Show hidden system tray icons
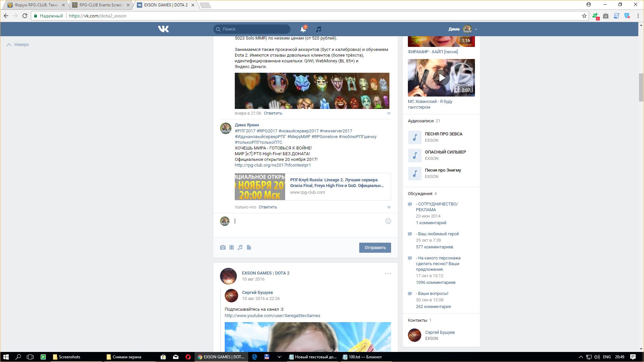The width and height of the screenshot is (644, 362). tap(581, 357)
